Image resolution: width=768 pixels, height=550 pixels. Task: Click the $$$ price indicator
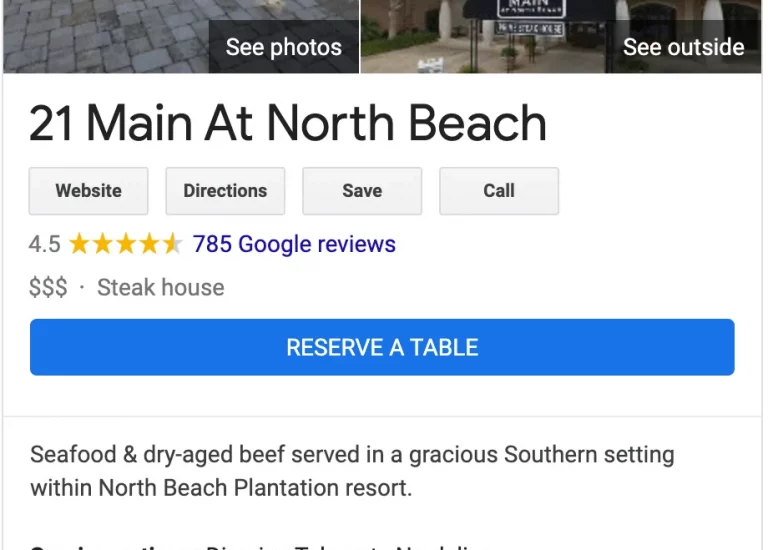click(x=48, y=288)
